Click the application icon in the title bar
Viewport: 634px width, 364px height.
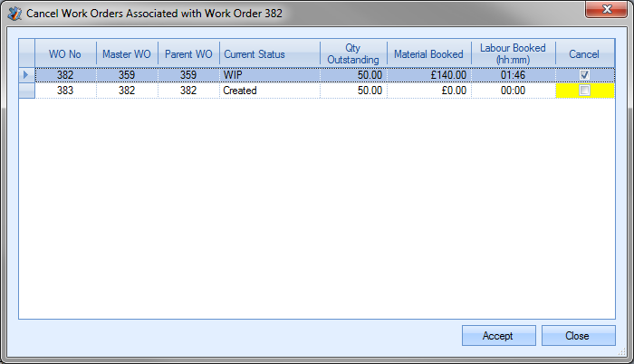14,14
